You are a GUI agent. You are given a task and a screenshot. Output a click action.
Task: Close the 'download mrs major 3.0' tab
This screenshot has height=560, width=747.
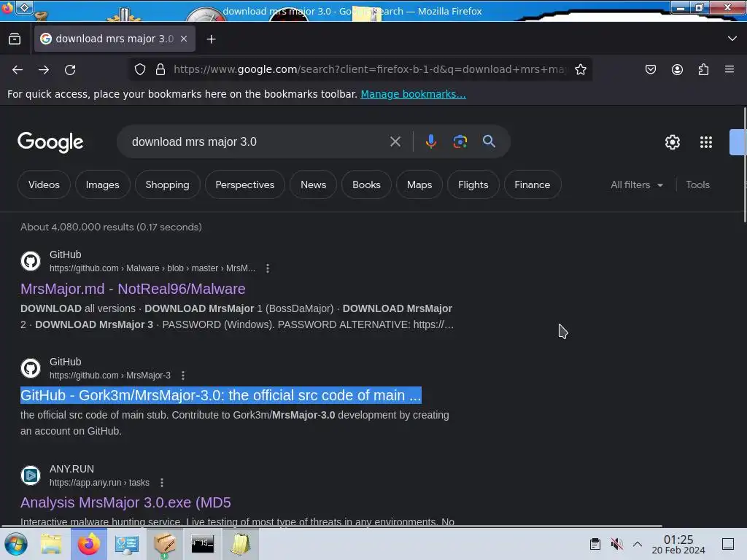point(184,39)
